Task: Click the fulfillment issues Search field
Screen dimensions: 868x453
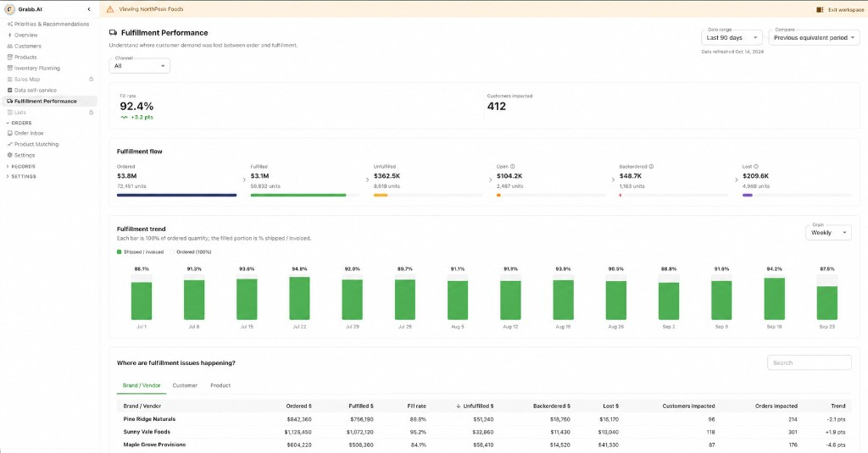Action: coord(810,363)
